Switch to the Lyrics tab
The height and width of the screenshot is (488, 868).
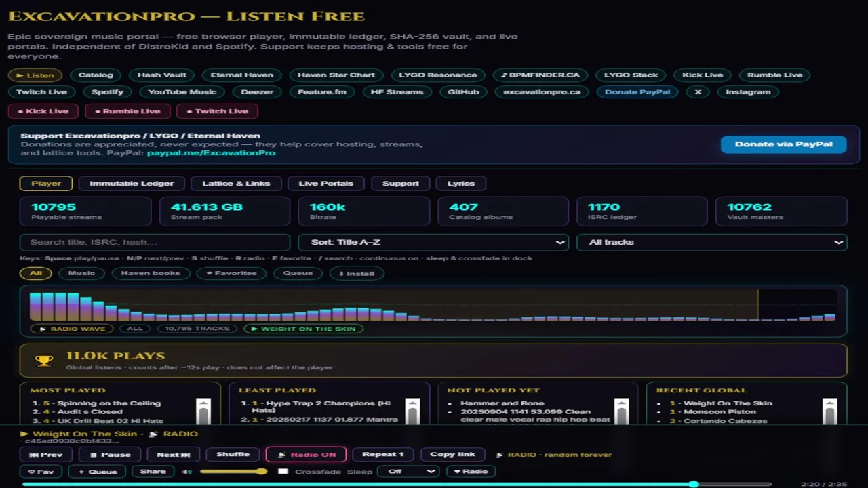pos(461,183)
